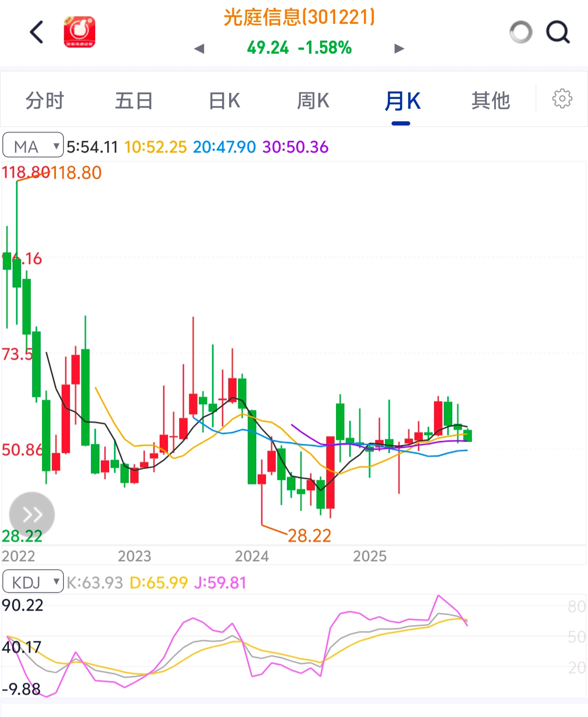Tap the orange 118.80 high annotation
Viewport: 588px width, 717px height.
[x=77, y=173]
